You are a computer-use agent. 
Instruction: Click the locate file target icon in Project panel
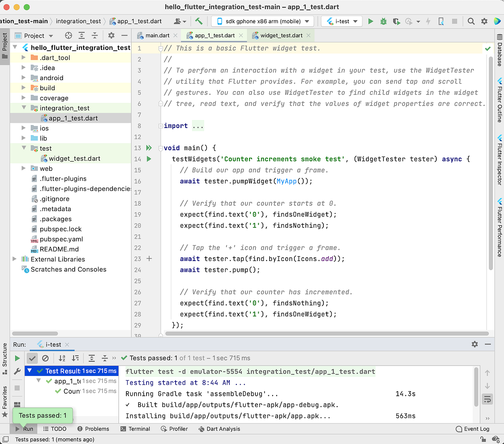[68, 36]
